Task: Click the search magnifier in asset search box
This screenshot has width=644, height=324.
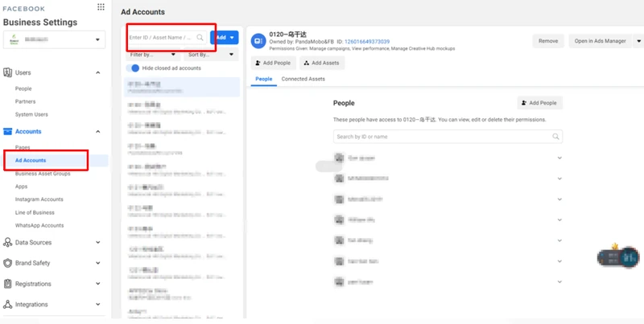Action: pyautogui.click(x=200, y=37)
